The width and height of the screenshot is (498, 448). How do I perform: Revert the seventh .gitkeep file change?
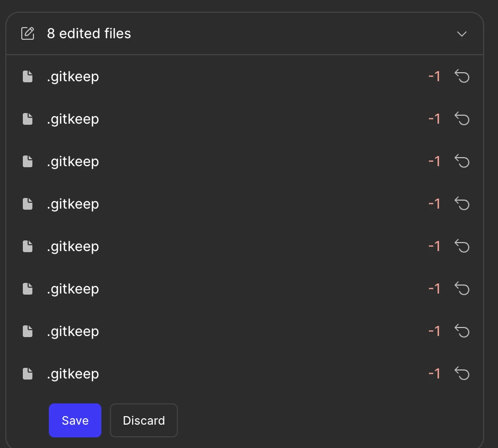click(462, 331)
